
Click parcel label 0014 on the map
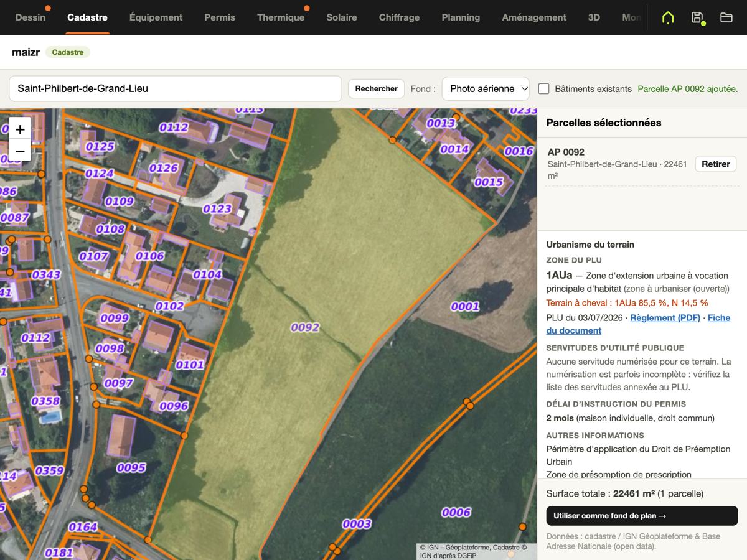[454, 149]
